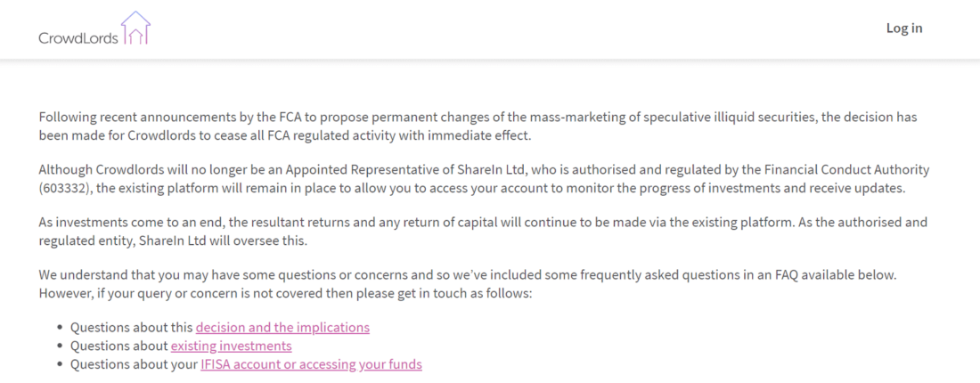Viewport: 980px width, 383px height.
Task: Click the "Questions about" text before existing investments
Action: tap(119, 346)
